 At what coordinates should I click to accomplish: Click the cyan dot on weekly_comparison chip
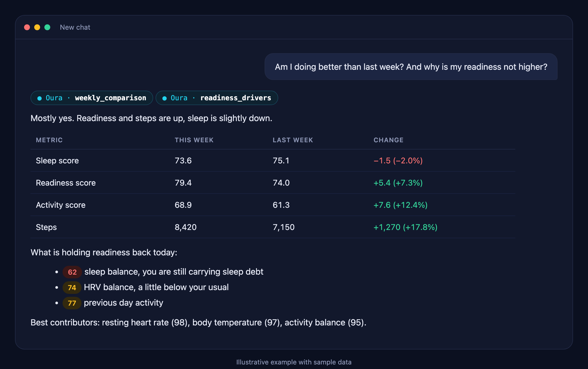coord(40,98)
